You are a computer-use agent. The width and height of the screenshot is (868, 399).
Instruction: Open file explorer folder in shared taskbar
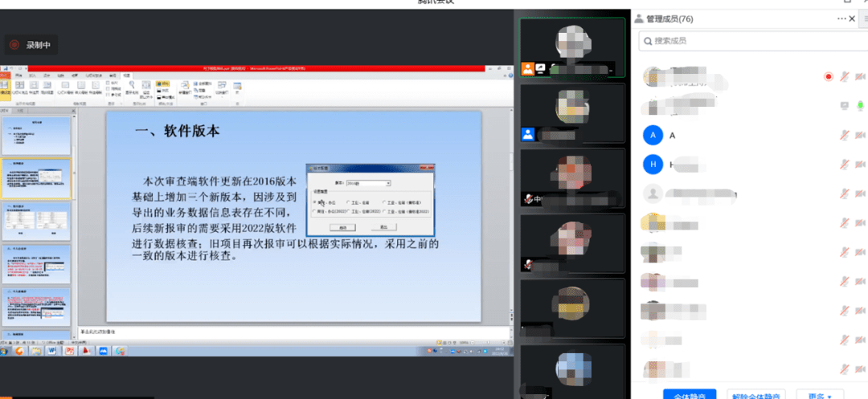(x=35, y=351)
